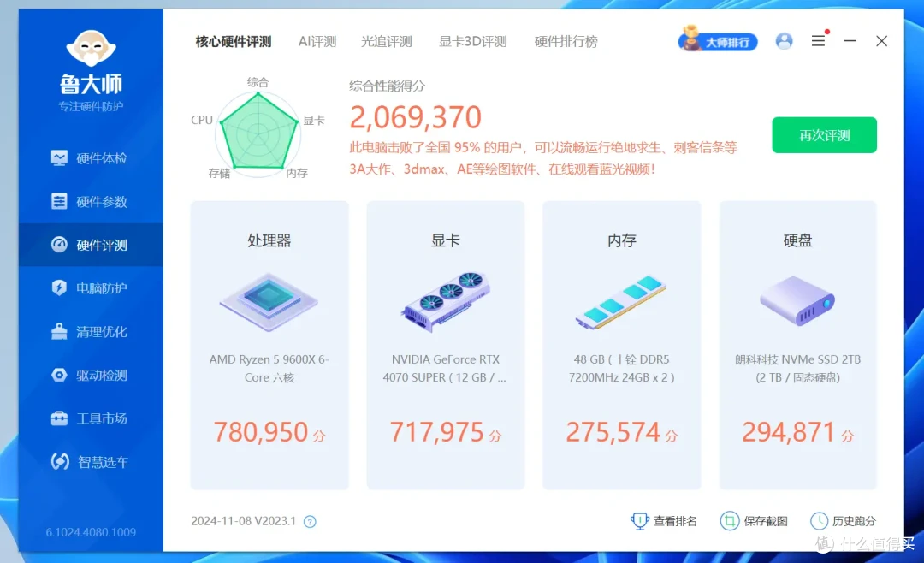Switch to the AI评测 tab
Viewport: 924px width, 563px height.
[x=317, y=42]
